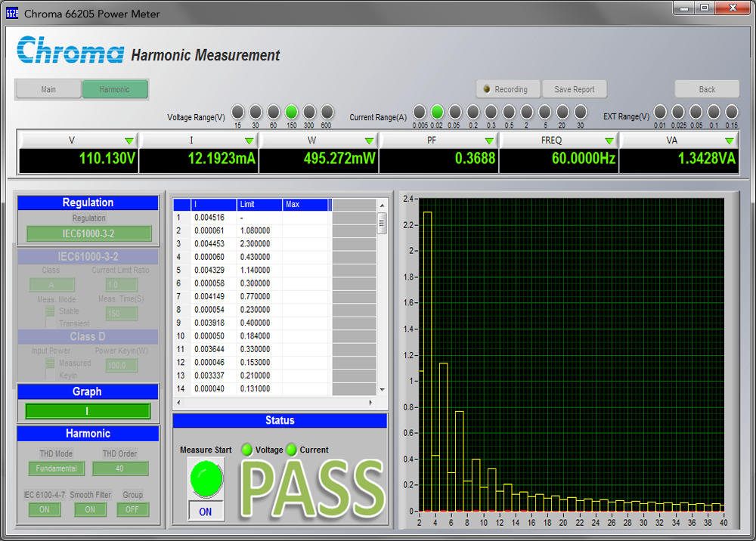
Task: Flip the Input Power Measured/Keyin switch
Action: (x=50, y=369)
